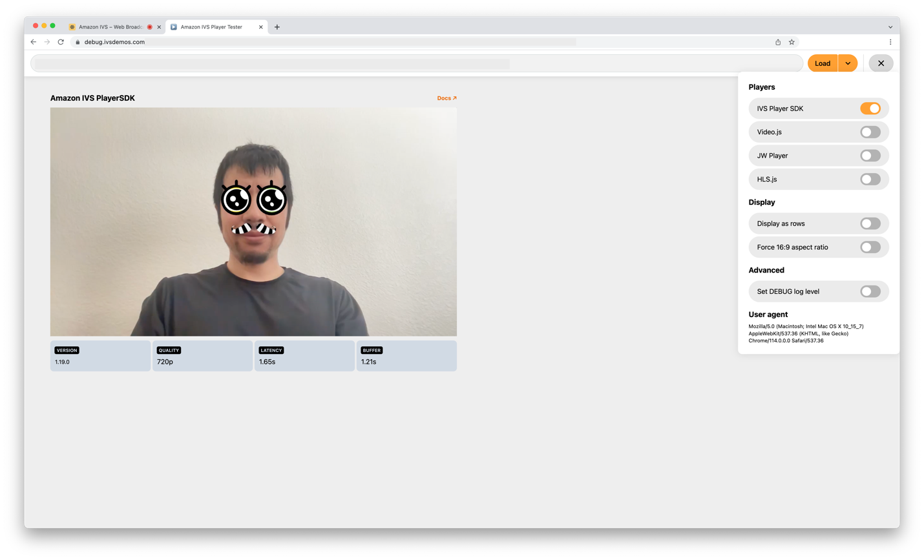The image size is (924, 560).
Task: Bookmark the page with the star icon
Action: click(x=792, y=41)
